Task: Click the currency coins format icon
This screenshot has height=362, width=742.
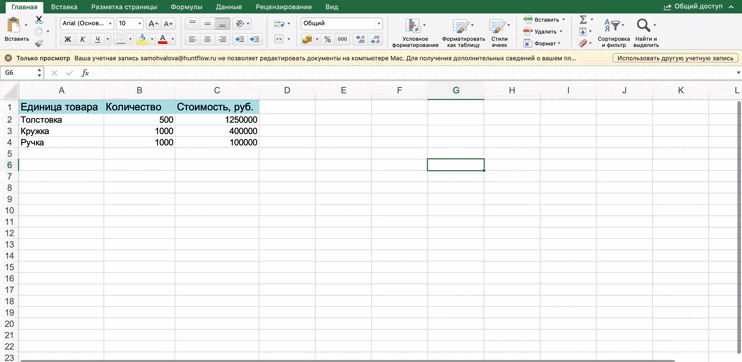Action: tap(308, 39)
